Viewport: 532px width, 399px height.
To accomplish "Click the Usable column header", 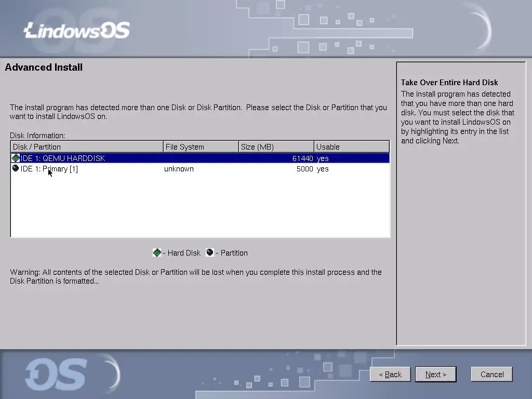I will tap(352, 147).
